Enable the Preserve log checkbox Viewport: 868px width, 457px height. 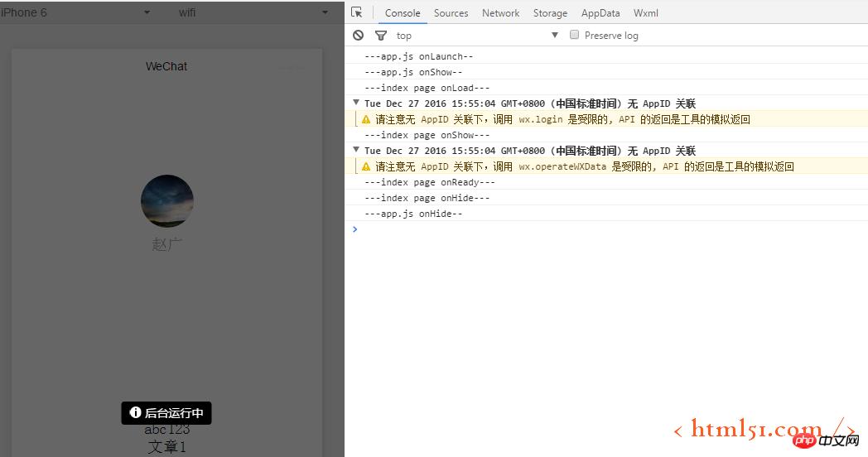point(575,35)
